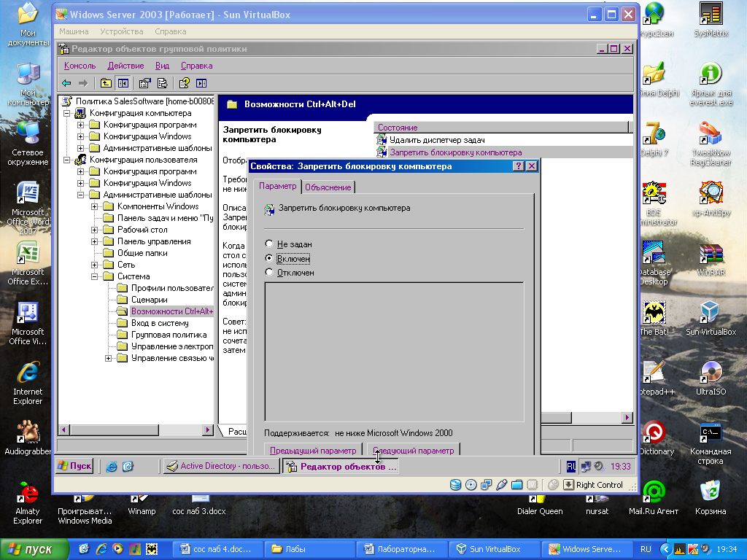Open xp-AntiSpy desktop icon
Image resolution: width=747 pixels, height=560 pixels.
click(711, 199)
